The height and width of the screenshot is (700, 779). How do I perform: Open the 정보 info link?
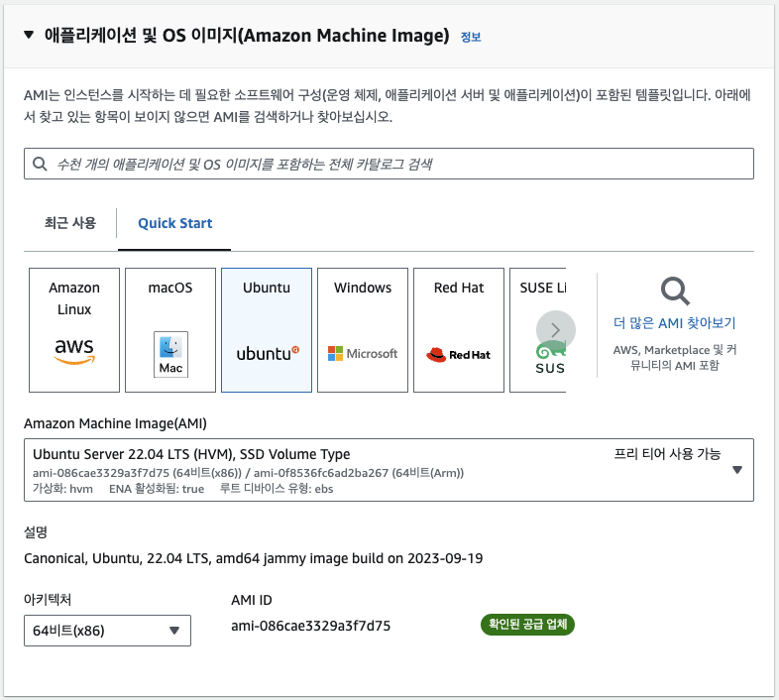471,37
